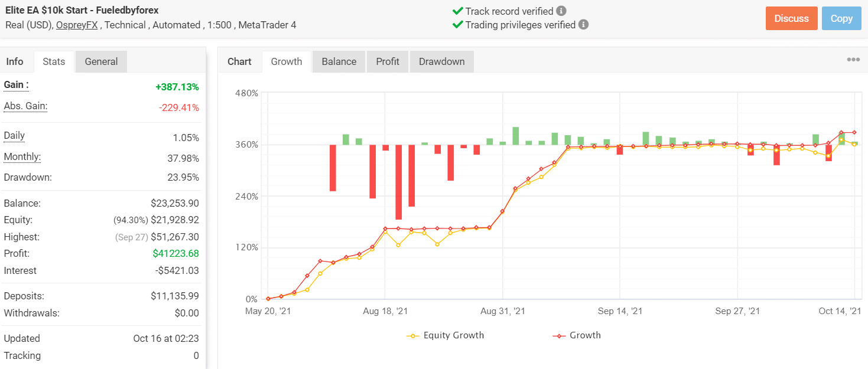Click the underlined Monthly label
868x369 pixels.
[x=22, y=156]
